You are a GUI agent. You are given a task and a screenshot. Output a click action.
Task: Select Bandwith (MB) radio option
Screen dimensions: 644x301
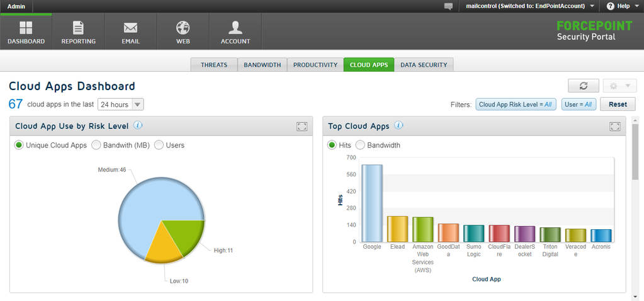(x=96, y=145)
